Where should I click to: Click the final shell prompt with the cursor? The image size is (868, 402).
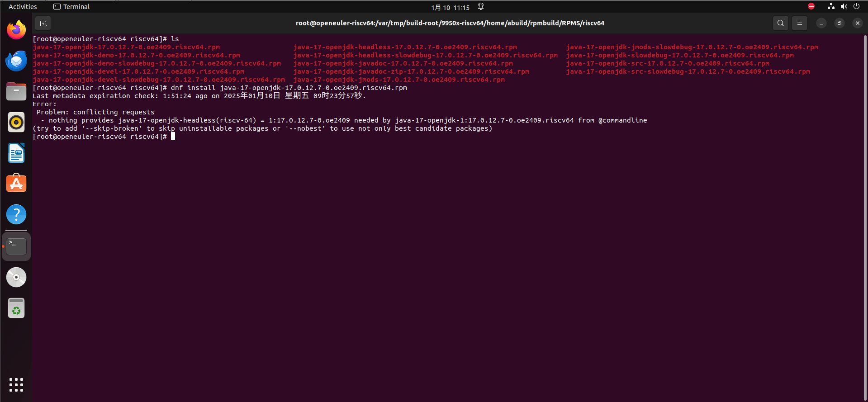(x=104, y=137)
